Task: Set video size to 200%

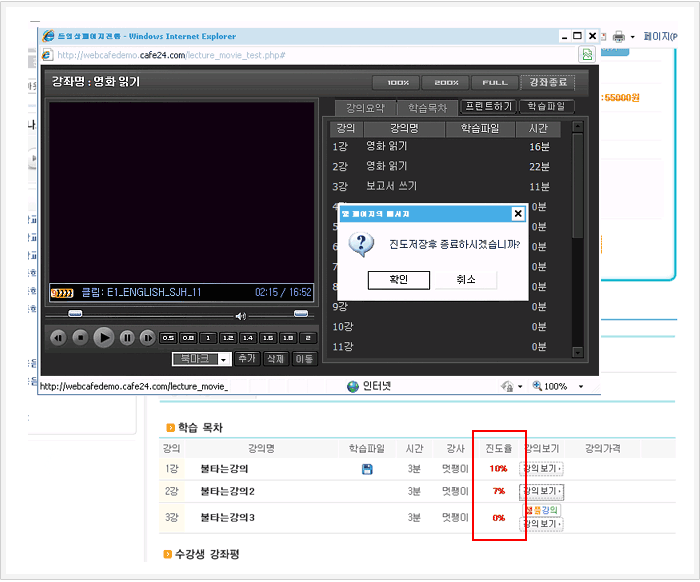Action: click(x=446, y=83)
